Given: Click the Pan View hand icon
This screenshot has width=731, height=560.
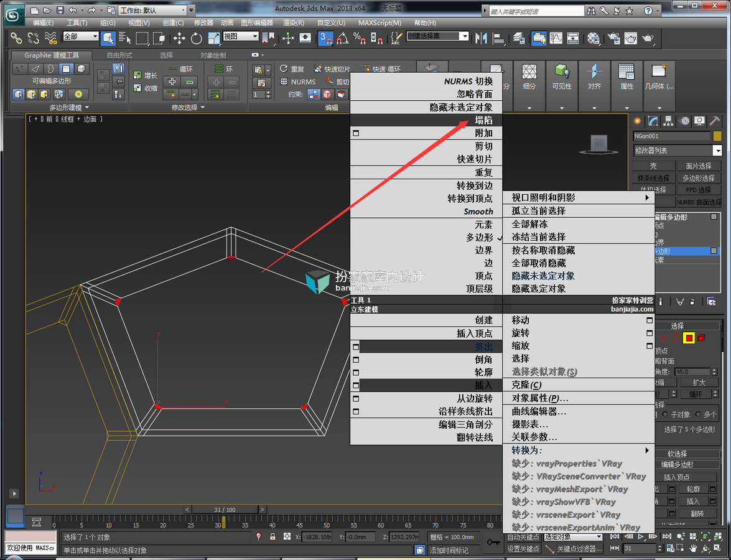Looking at the screenshot, I should pos(694,548).
